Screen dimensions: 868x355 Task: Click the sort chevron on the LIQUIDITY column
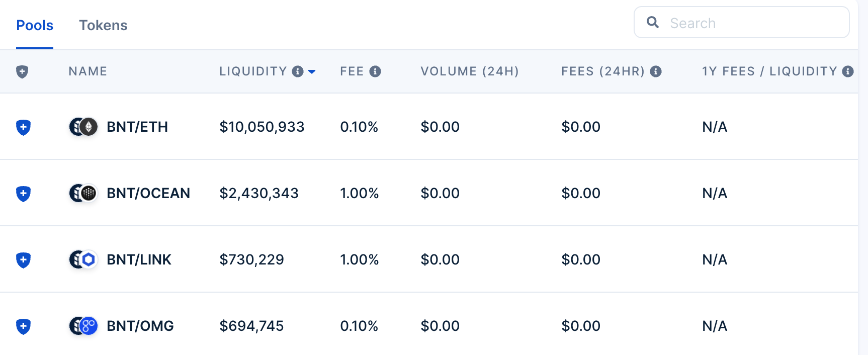[313, 72]
